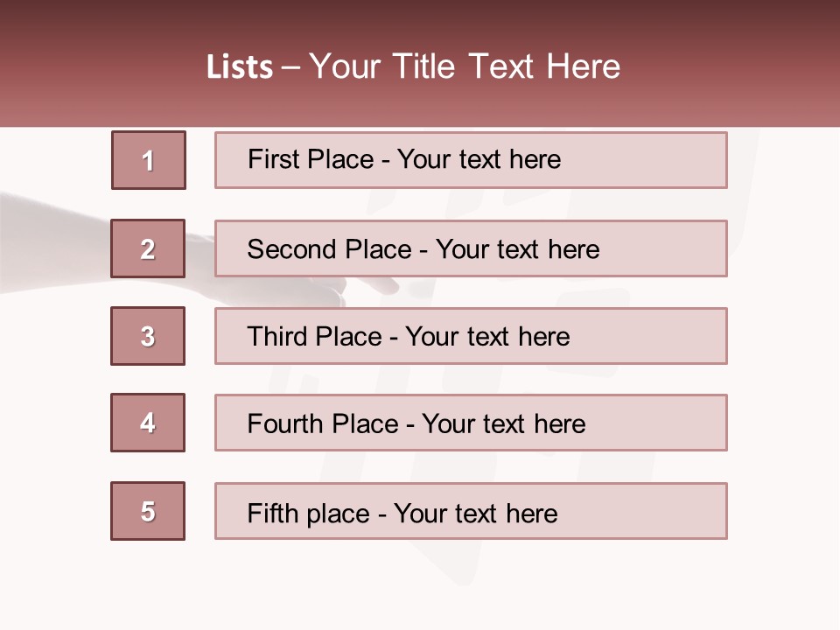The width and height of the screenshot is (840, 630).
Task: Select the Third Place text bar
Action: [471, 336]
